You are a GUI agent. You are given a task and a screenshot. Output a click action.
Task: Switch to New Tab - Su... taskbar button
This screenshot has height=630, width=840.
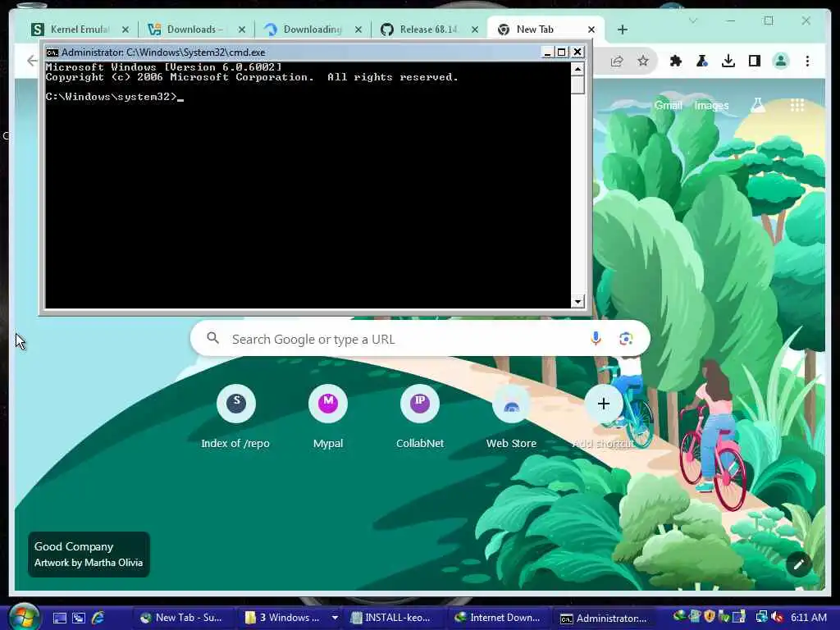183,618
